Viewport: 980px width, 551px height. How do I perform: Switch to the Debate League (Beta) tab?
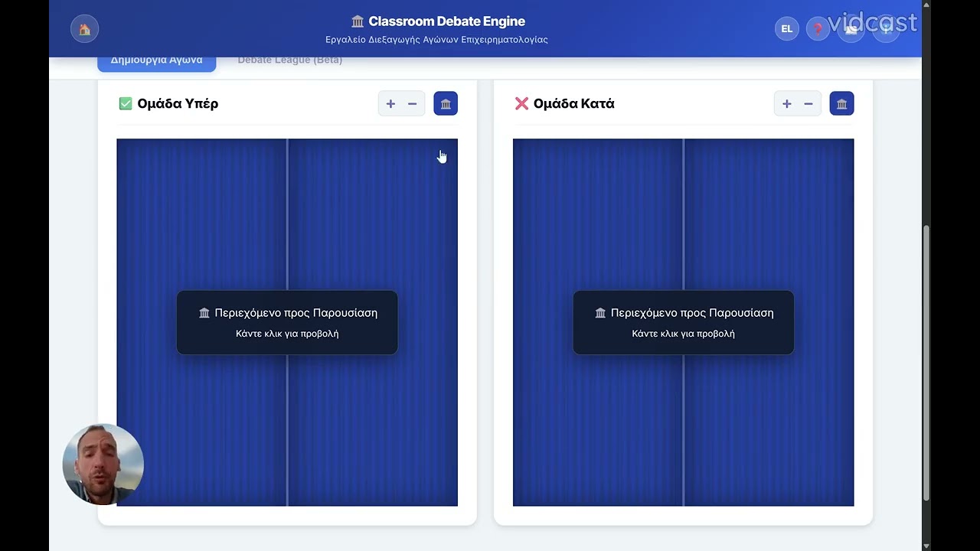[289, 60]
